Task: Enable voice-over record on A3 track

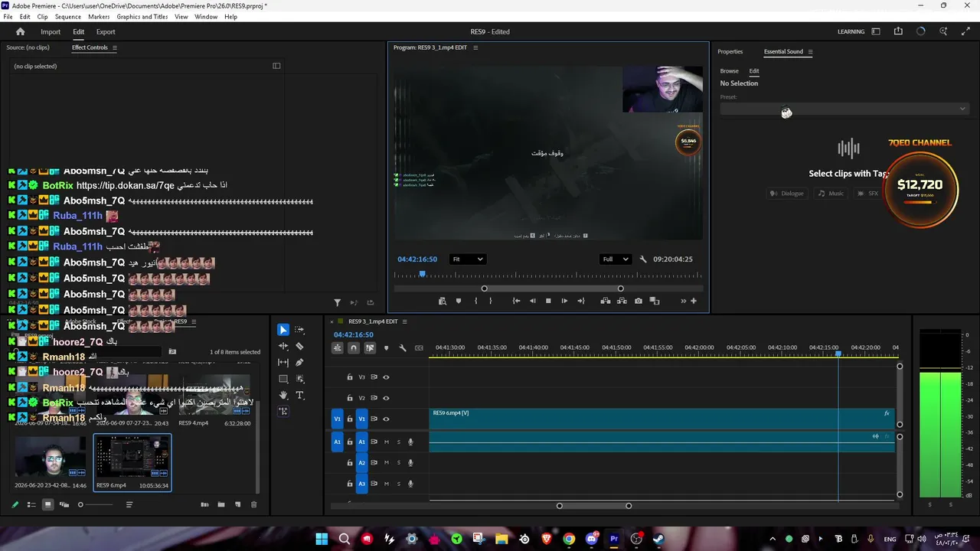Action: [410, 484]
